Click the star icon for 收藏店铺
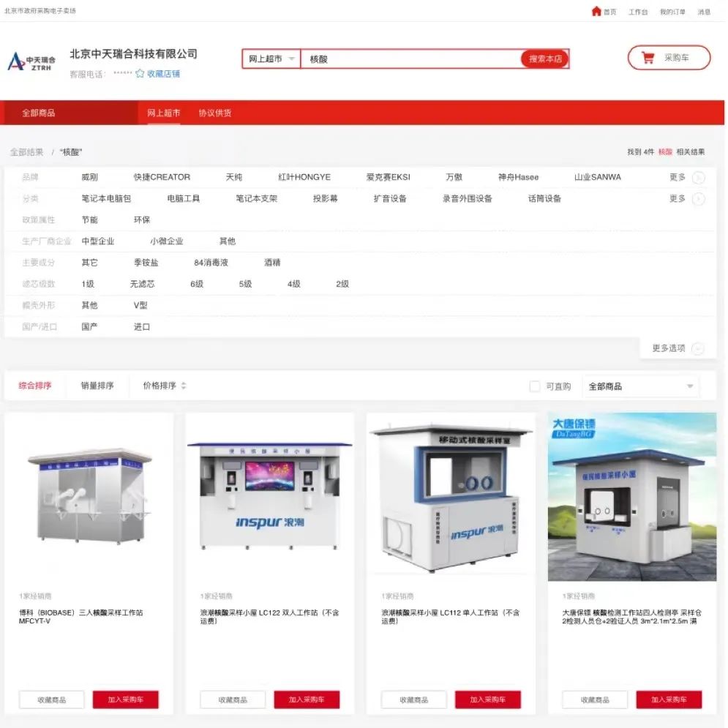 tap(140, 74)
